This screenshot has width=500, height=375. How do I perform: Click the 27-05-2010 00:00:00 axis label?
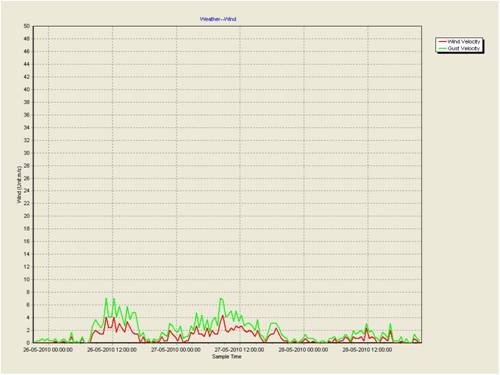coord(176,350)
